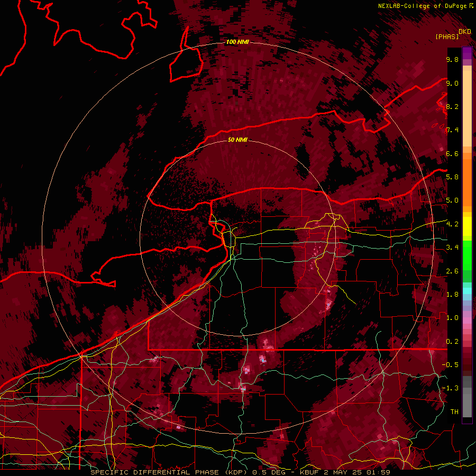Image resolution: width=476 pixels, height=476 pixels.
Task: Click the 50 NMI range ring label
Action: (237, 140)
